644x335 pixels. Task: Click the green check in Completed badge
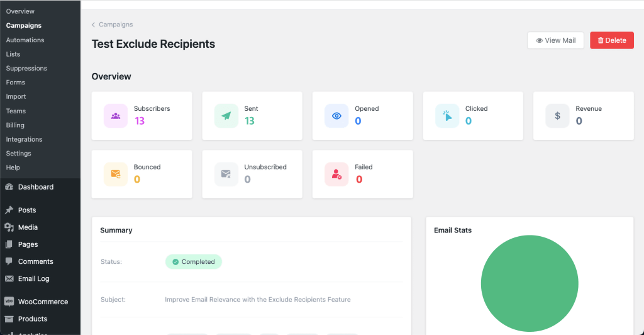[x=175, y=262]
